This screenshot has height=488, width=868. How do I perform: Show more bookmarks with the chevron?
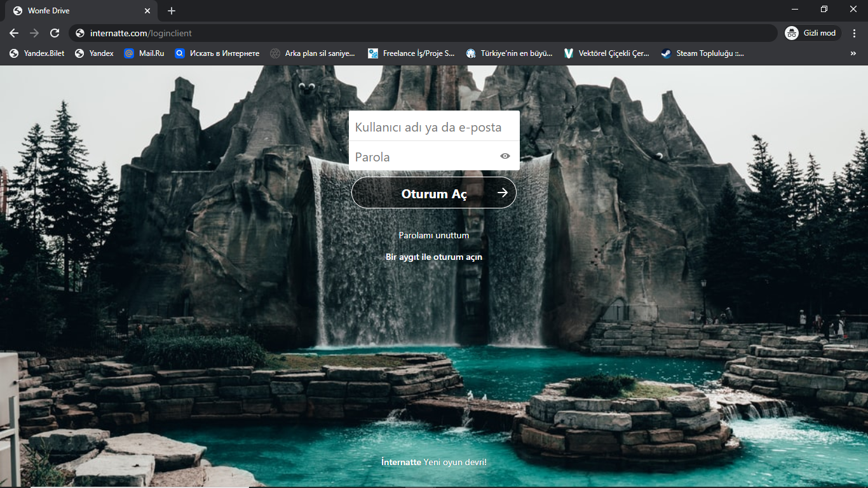tap(853, 53)
